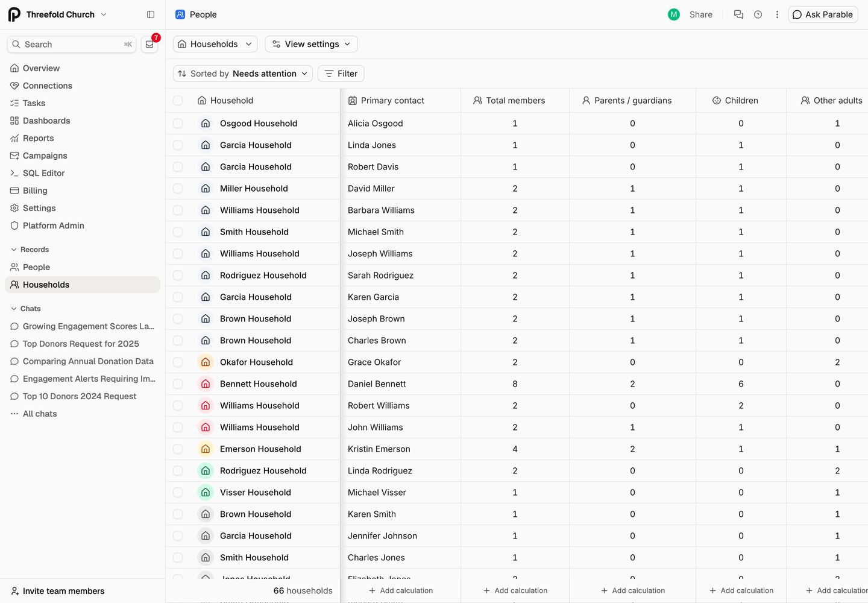Open the inbox with 7 notifications

pyautogui.click(x=149, y=44)
